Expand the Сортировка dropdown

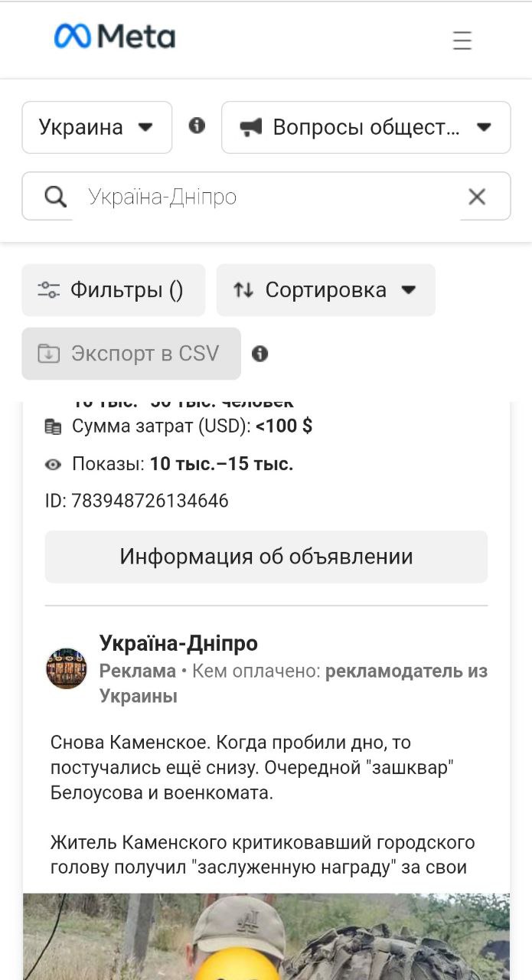(x=326, y=290)
